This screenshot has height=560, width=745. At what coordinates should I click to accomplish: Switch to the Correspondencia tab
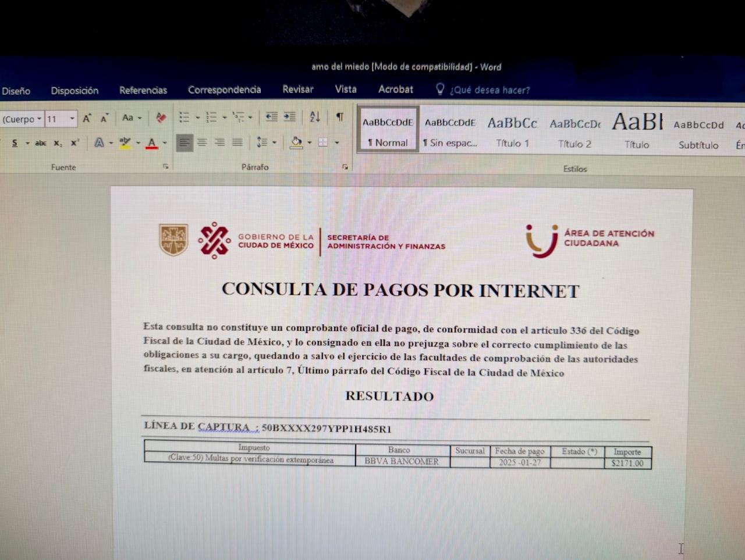pyautogui.click(x=224, y=90)
